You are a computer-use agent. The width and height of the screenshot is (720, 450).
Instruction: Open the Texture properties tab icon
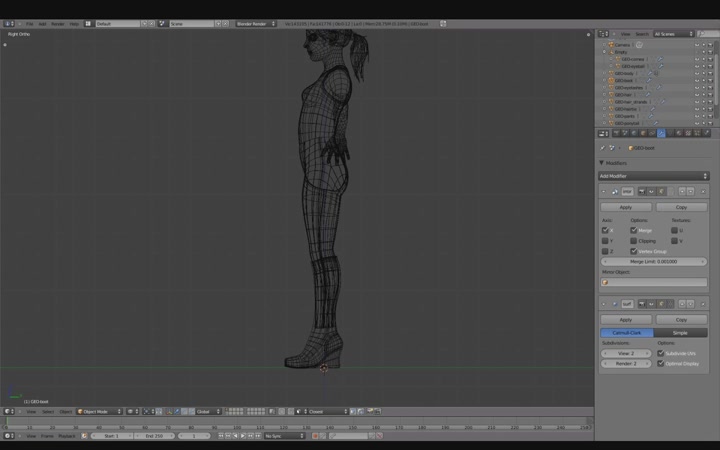point(688,134)
